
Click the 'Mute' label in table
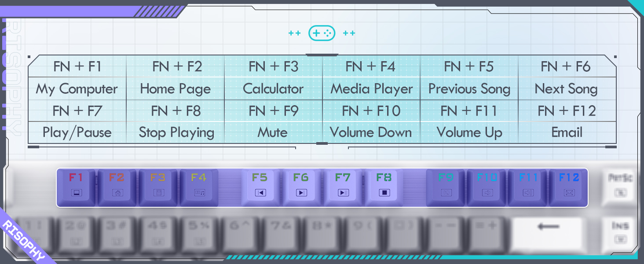[273, 132]
